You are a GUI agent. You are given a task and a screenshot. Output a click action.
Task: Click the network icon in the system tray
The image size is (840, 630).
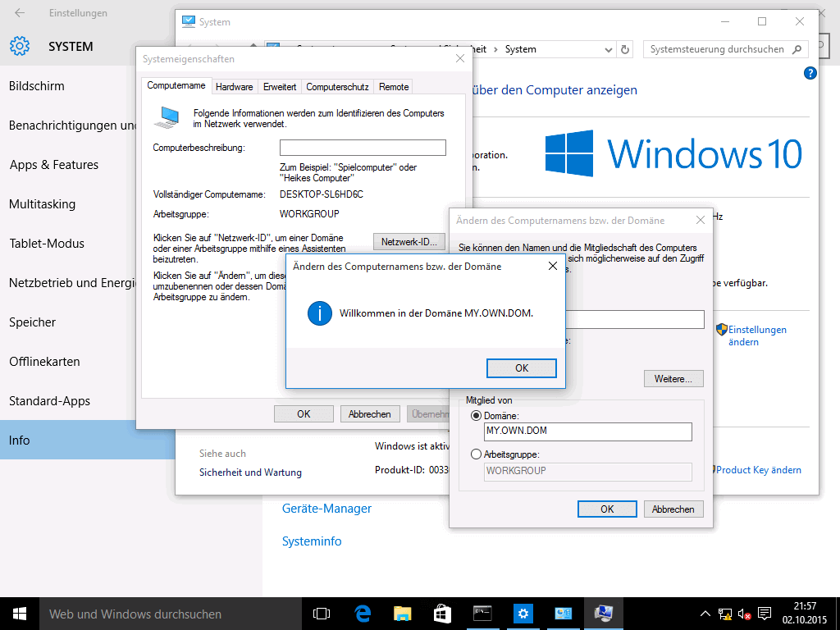click(x=725, y=614)
